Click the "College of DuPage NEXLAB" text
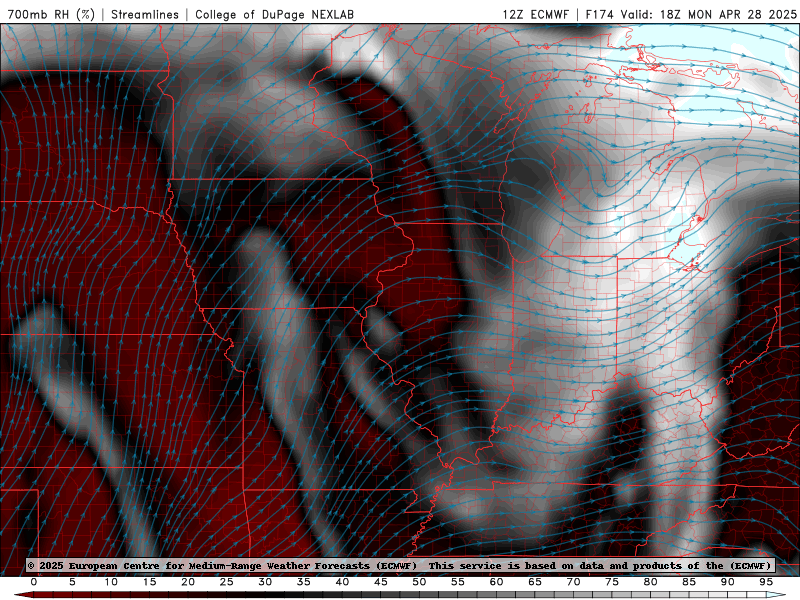 tap(274, 14)
